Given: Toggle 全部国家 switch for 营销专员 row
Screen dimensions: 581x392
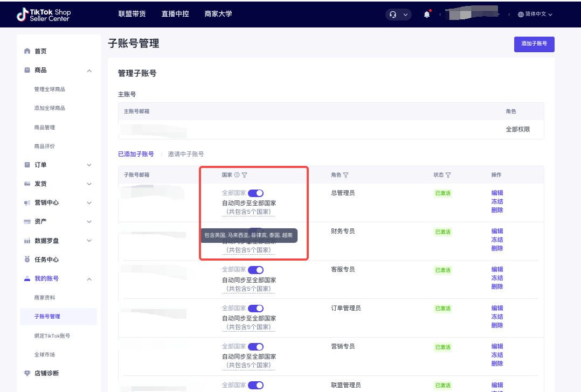Looking at the screenshot, I should click(x=255, y=347).
